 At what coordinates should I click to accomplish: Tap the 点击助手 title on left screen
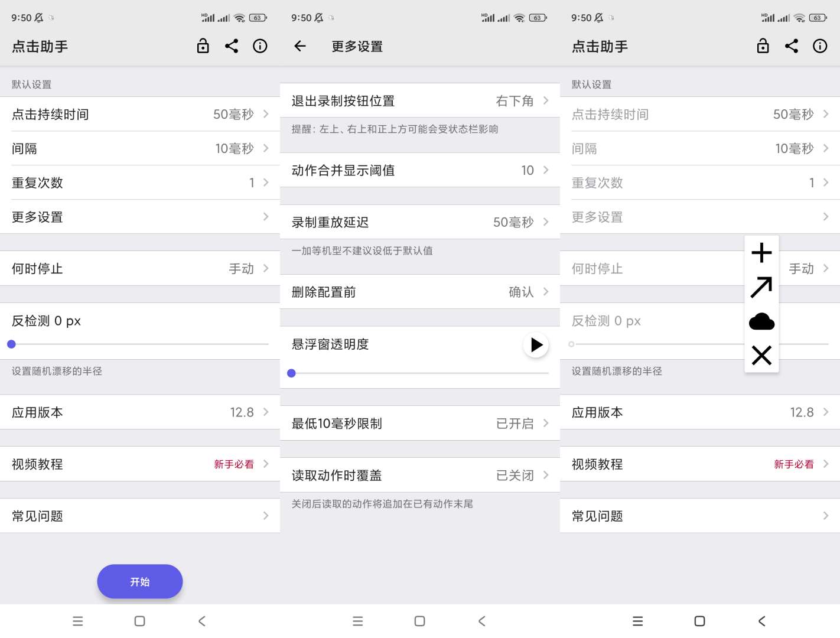pos(40,46)
